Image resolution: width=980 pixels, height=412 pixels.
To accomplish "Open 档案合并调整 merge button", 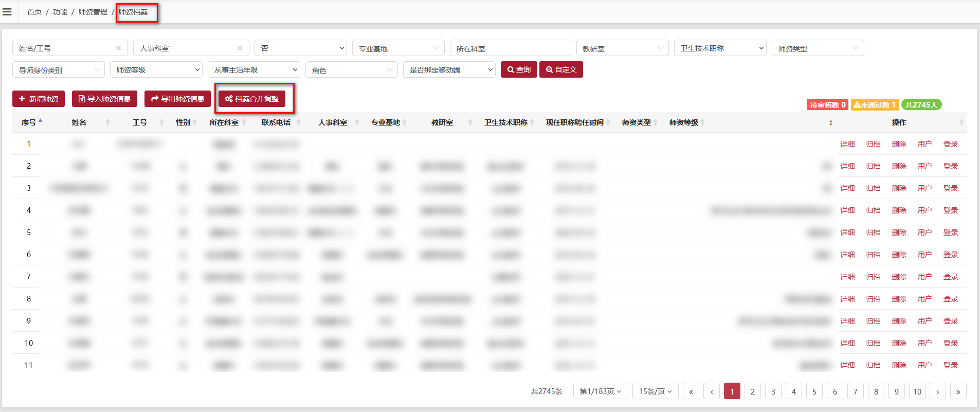I will (x=252, y=99).
